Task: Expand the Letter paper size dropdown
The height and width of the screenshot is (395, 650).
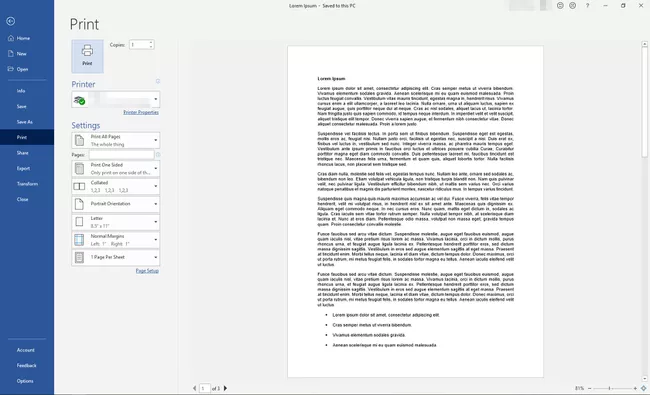Action: tap(116, 222)
